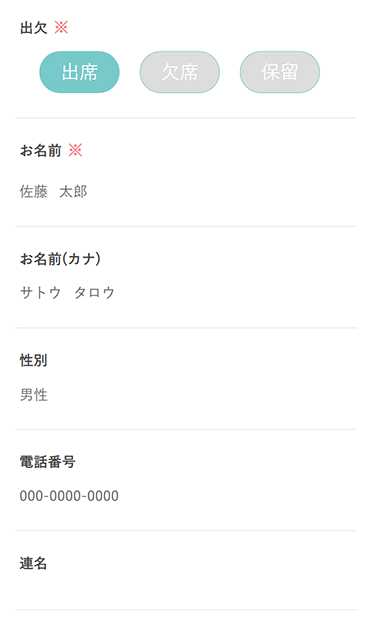
Task: Choose the 欠席 absence option
Action: 180,72
